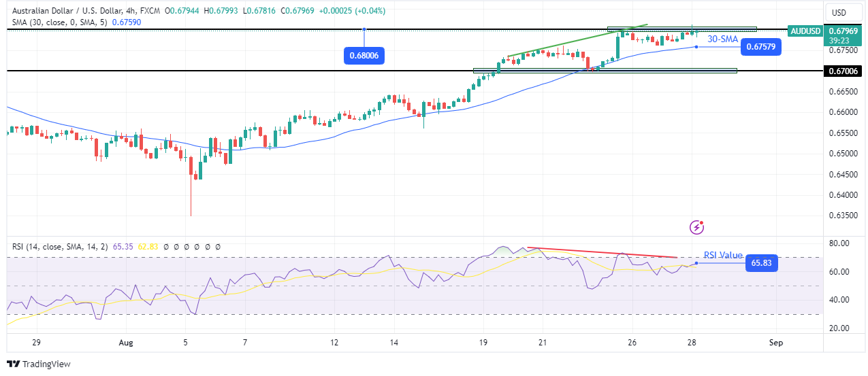
Task: Click the 19 date on time axis
Action: [x=482, y=343]
